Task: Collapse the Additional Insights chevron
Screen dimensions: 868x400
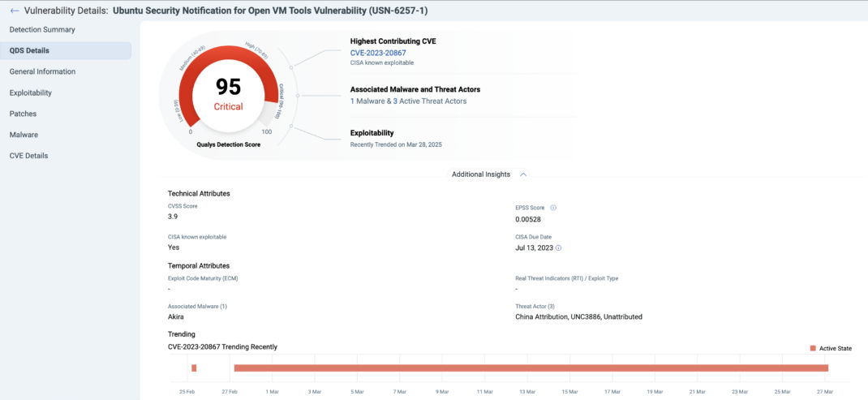Action: pyautogui.click(x=523, y=174)
